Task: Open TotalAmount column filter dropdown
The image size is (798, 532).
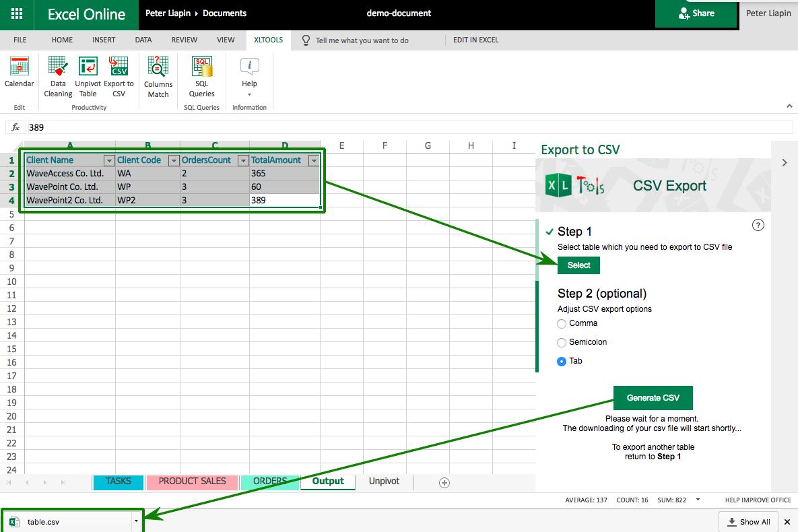Action: pyautogui.click(x=314, y=161)
